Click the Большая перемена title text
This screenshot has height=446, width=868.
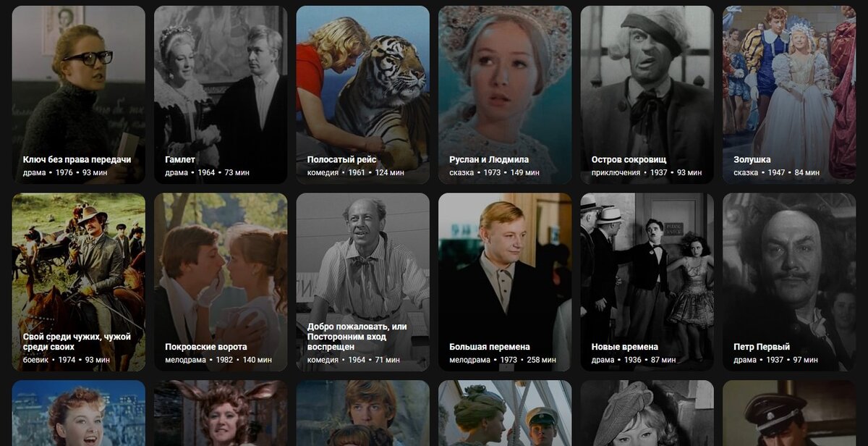(x=490, y=347)
